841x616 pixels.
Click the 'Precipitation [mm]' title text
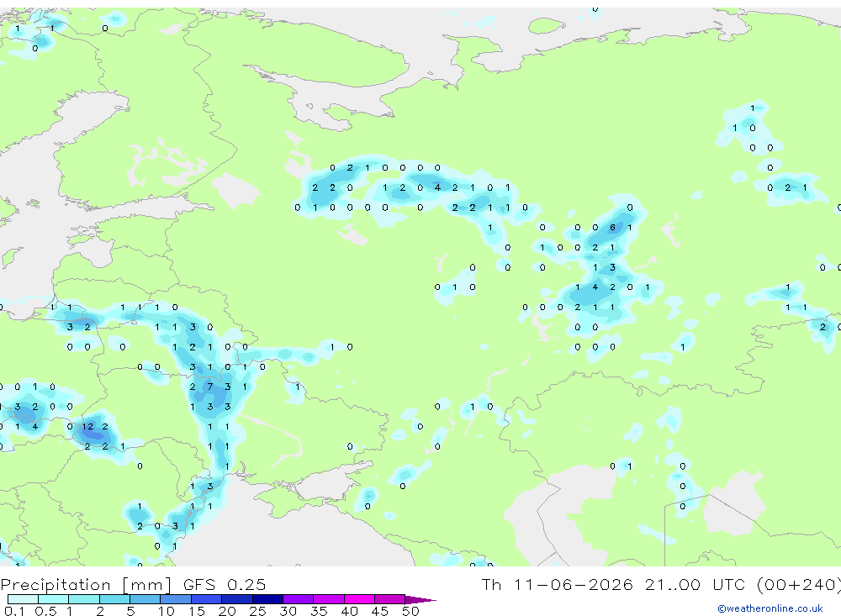click(86, 585)
